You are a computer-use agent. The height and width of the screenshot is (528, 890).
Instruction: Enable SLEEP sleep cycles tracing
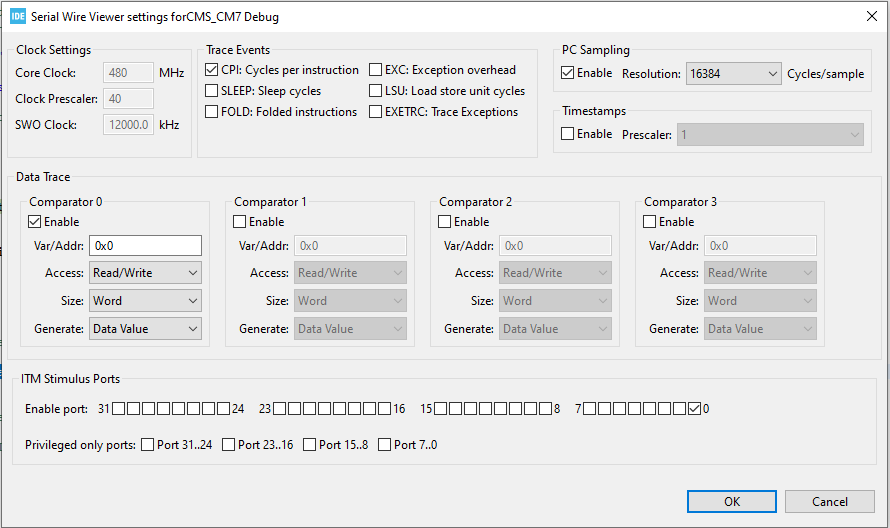pyautogui.click(x=212, y=91)
